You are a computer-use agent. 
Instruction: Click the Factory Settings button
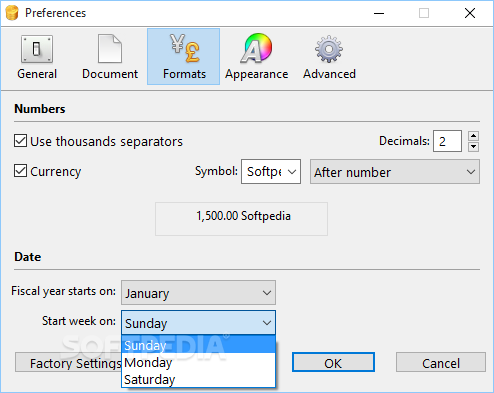coord(69,363)
